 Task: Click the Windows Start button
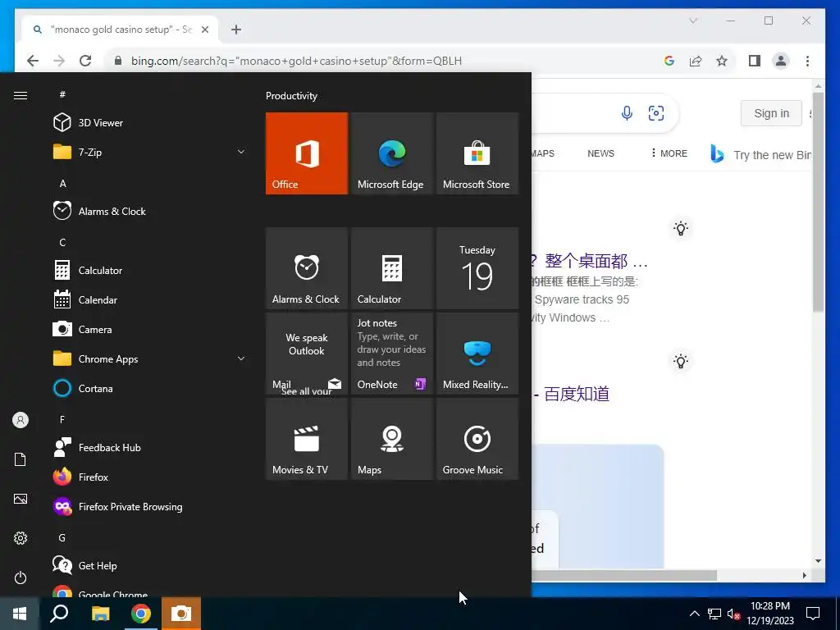pos(20,614)
